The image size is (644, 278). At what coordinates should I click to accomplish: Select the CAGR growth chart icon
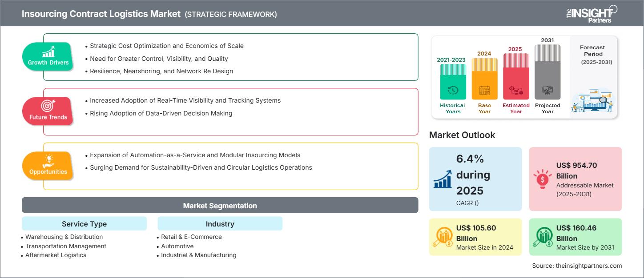442,179
